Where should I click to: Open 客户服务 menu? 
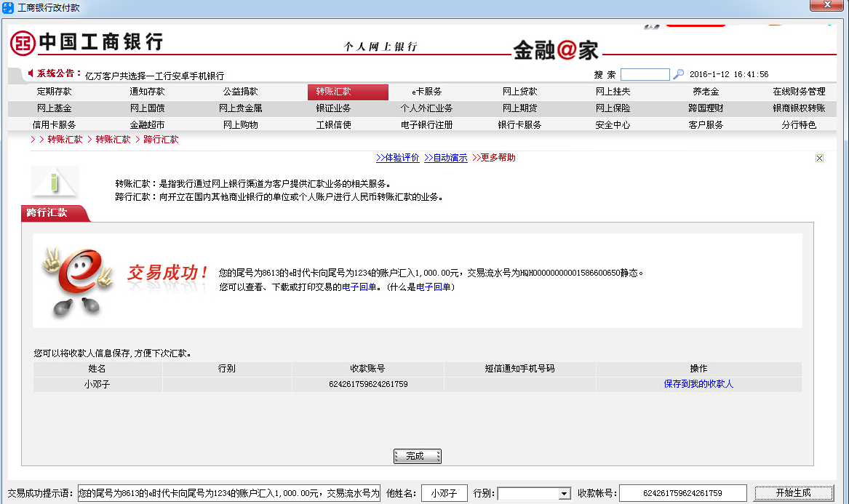click(x=706, y=124)
